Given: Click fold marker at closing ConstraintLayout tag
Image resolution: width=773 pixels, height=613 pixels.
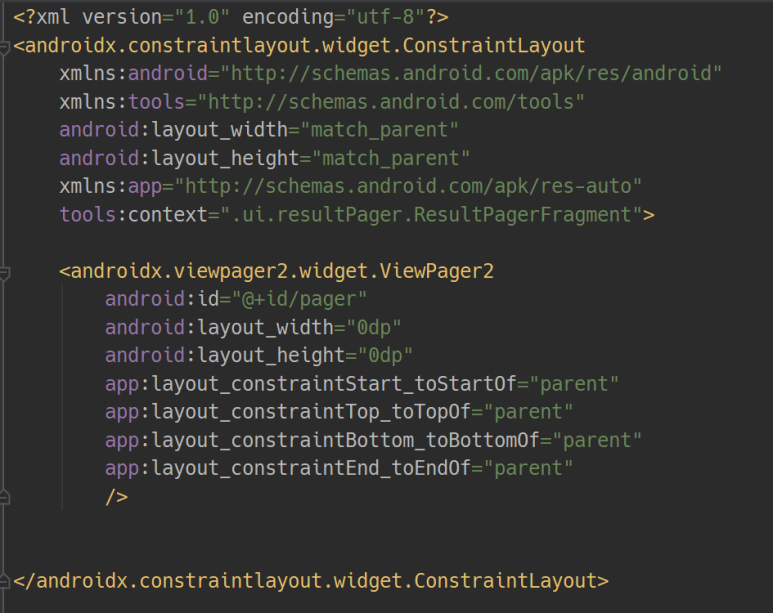Looking at the screenshot, I should pyautogui.click(x=5, y=580).
